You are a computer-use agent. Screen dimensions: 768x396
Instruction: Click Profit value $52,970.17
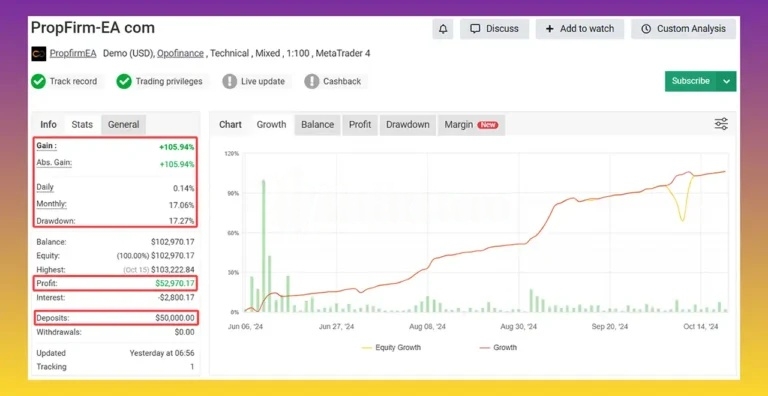click(175, 283)
